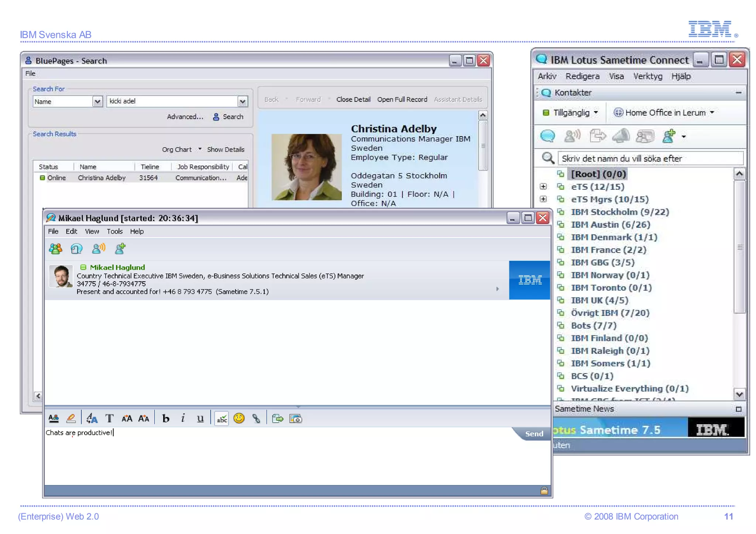The height and width of the screenshot is (534, 756).
Task: Click the invite others icon in chat window
Action: tap(55, 249)
